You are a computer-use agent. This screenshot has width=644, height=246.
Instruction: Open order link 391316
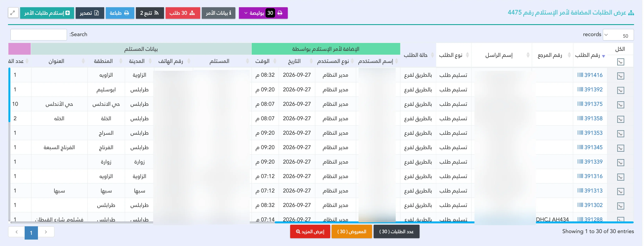click(x=593, y=176)
